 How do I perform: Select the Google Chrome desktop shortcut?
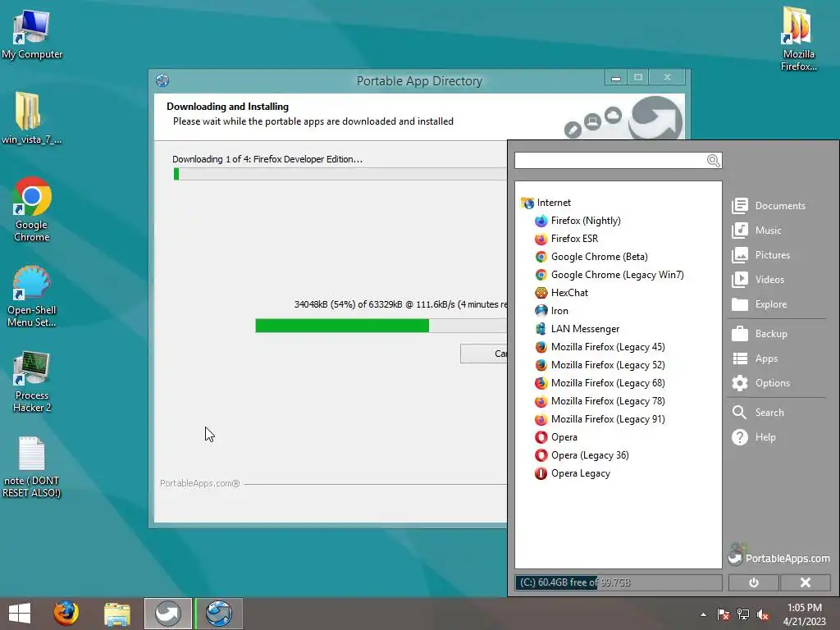(32, 209)
